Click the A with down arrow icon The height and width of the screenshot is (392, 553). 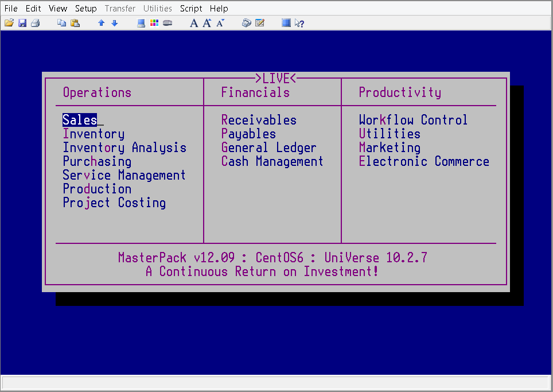[220, 24]
